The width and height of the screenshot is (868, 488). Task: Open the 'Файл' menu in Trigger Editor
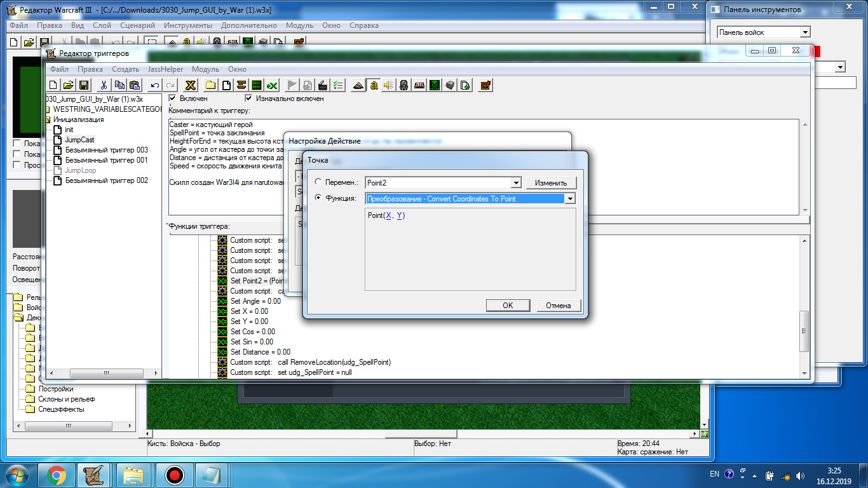[59, 69]
